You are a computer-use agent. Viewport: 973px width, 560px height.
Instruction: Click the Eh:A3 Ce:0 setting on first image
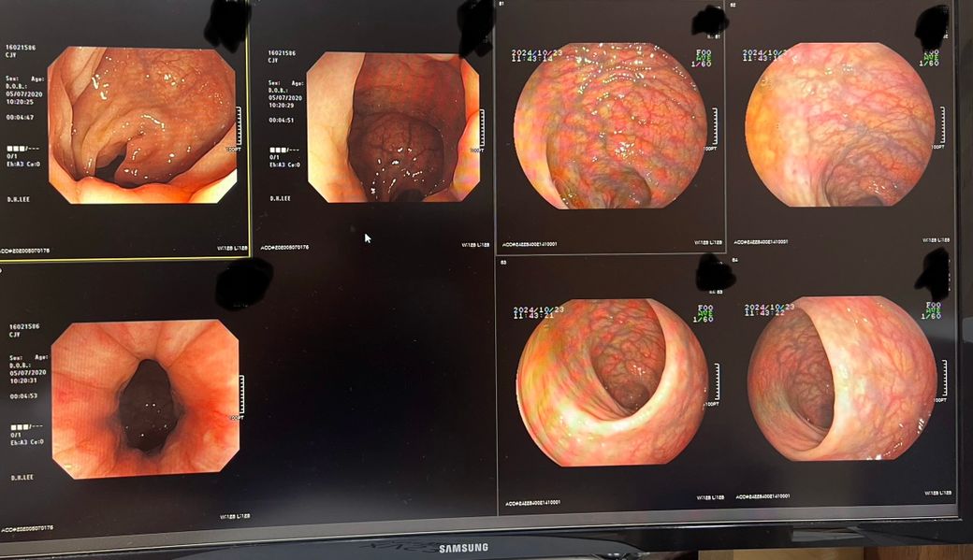coord(23,165)
